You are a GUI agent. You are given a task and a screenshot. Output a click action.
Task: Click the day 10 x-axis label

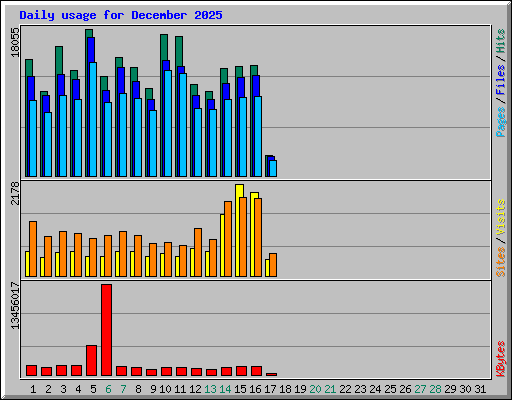[x=165, y=389]
